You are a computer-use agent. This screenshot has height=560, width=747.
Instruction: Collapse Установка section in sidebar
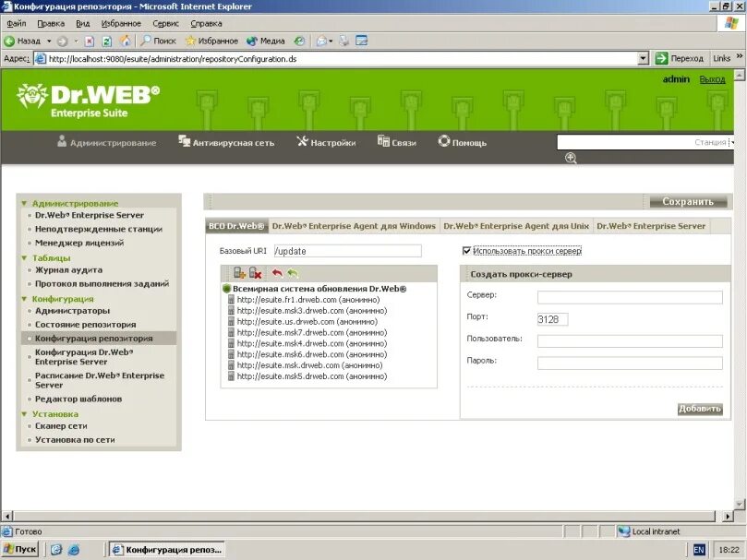click(x=24, y=414)
